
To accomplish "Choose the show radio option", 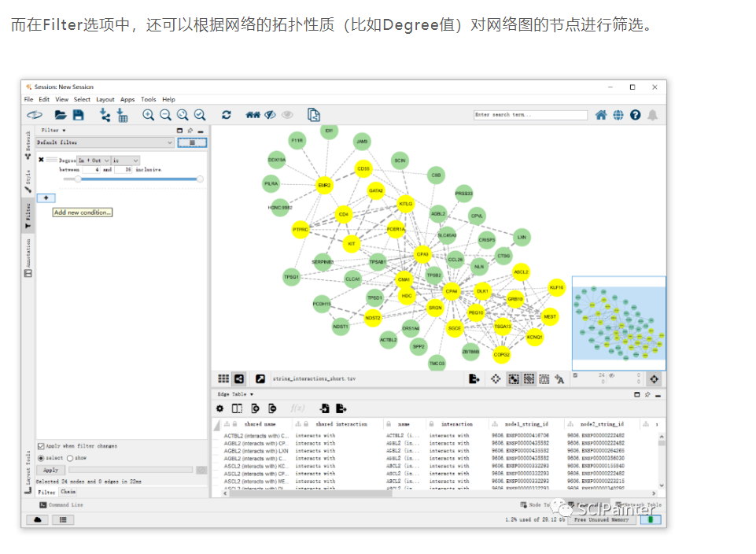I will (70, 457).
